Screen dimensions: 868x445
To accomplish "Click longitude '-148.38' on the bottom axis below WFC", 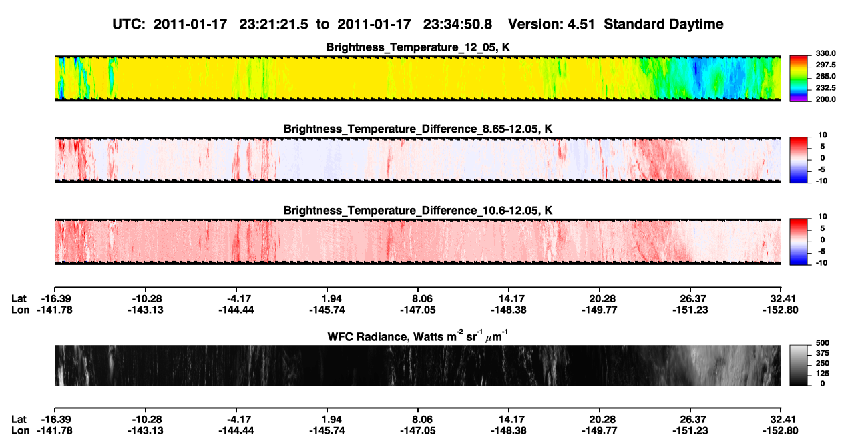I will pyautogui.click(x=509, y=430).
